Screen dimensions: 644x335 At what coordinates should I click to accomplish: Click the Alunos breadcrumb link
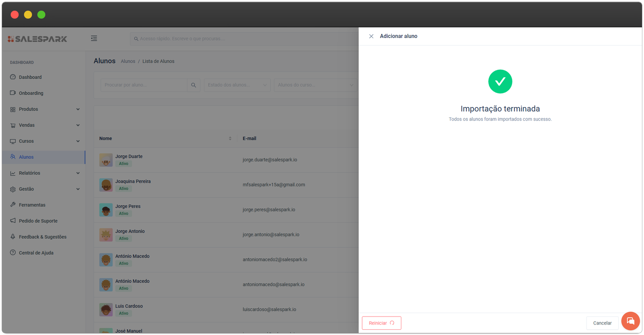click(128, 62)
